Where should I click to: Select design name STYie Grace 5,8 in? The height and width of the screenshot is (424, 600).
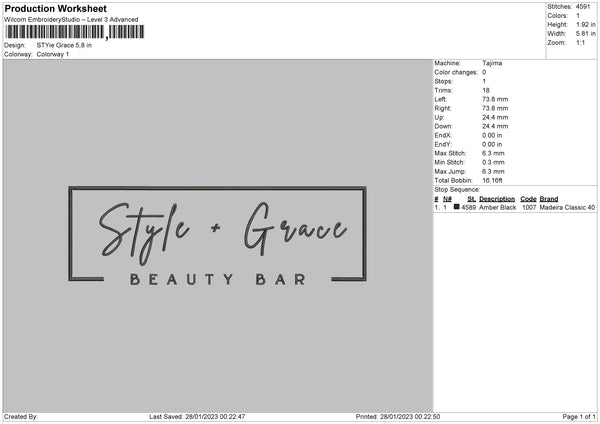pos(64,45)
